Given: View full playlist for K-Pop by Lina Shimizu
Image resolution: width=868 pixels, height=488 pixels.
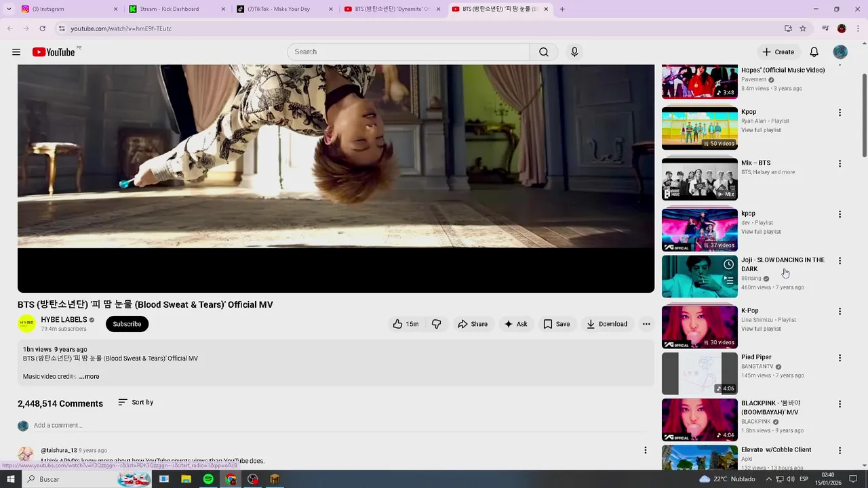Looking at the screenshot, I should [x=761, y=329].
